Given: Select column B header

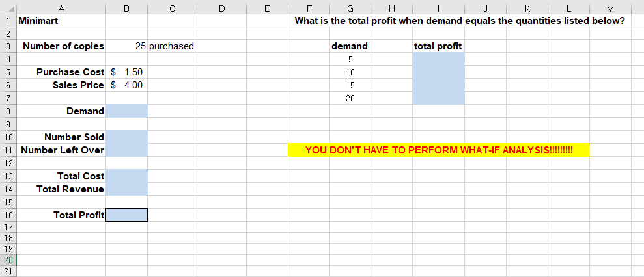Looking at the screenshot, I should 126,8.
